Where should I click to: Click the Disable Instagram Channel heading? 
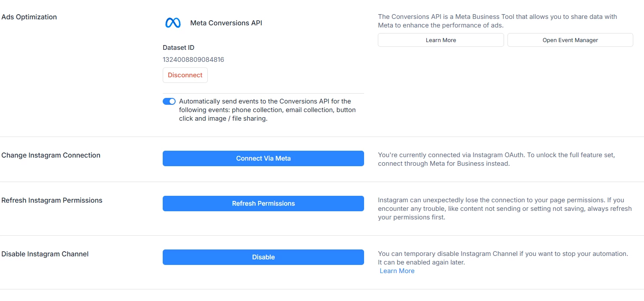[45, 254]
